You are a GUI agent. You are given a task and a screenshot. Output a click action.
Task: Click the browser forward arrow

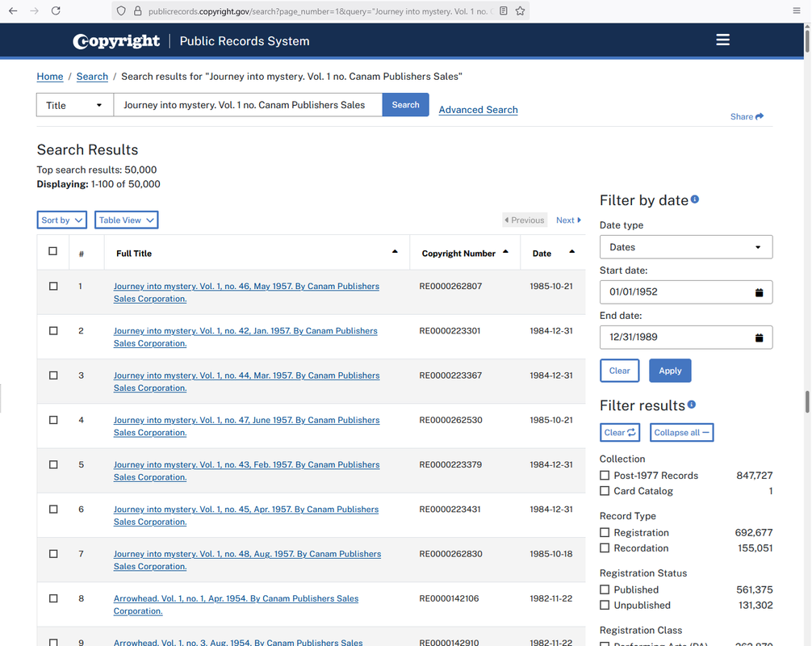(x=34, y=10)
